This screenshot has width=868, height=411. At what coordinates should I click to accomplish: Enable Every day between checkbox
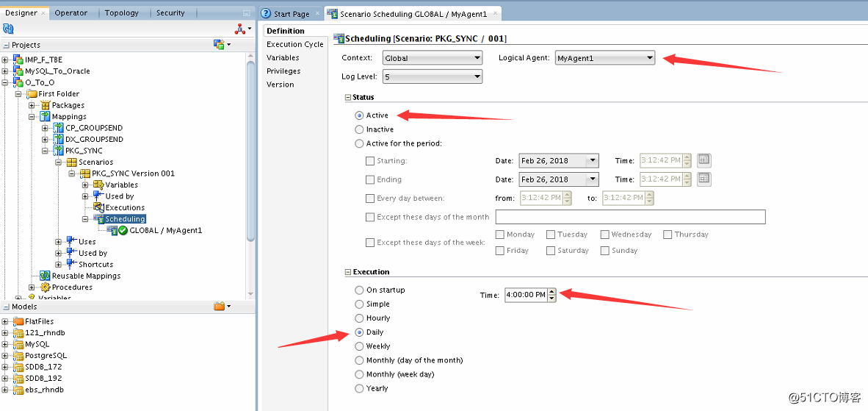click(370, 199)
